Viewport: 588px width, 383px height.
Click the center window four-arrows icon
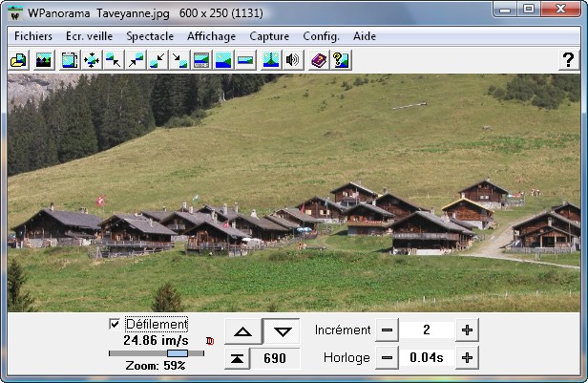point(92,60)
